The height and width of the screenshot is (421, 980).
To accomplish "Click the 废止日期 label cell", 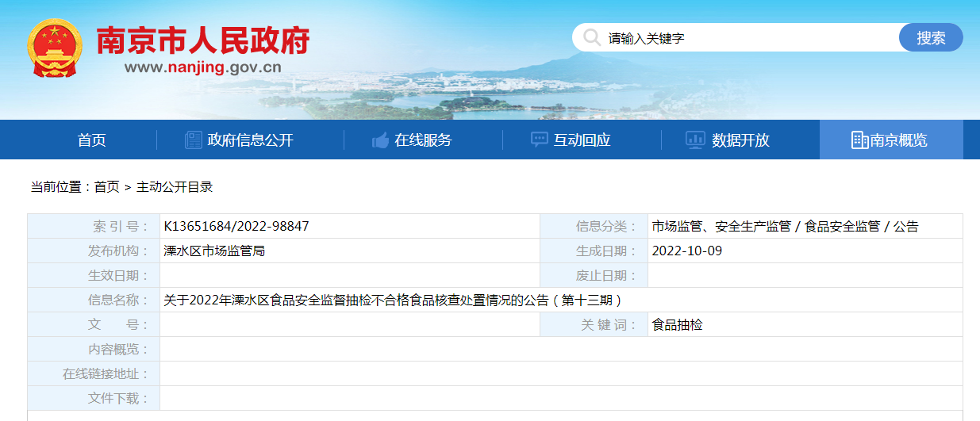I will click(594, 276).
